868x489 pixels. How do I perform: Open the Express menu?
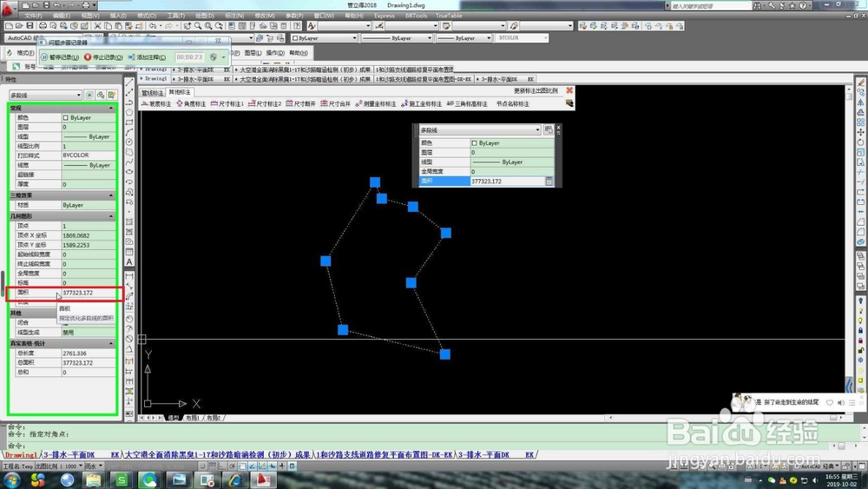point(385,16)
